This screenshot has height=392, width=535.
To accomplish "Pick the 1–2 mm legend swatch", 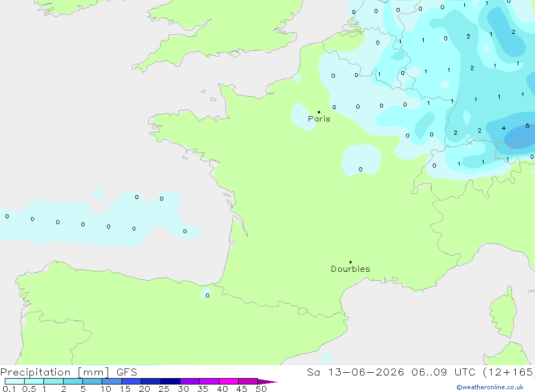I will click(53, 381).
